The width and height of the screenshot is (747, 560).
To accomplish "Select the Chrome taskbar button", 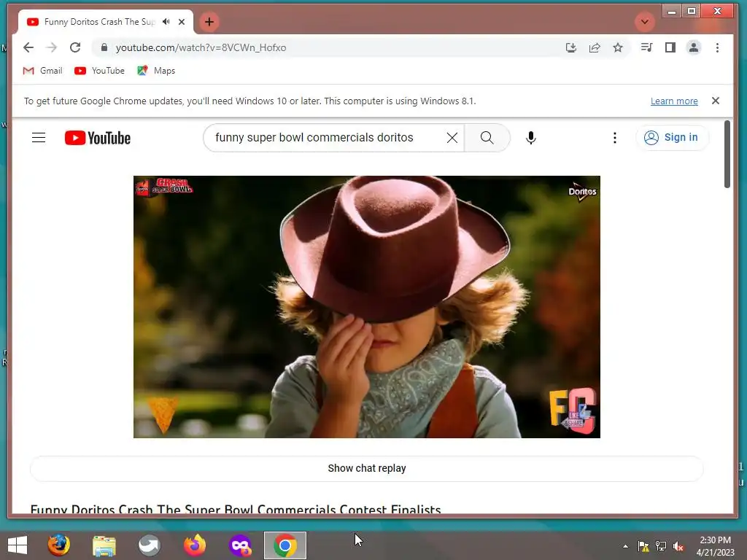I will click(x=285, y=545).
